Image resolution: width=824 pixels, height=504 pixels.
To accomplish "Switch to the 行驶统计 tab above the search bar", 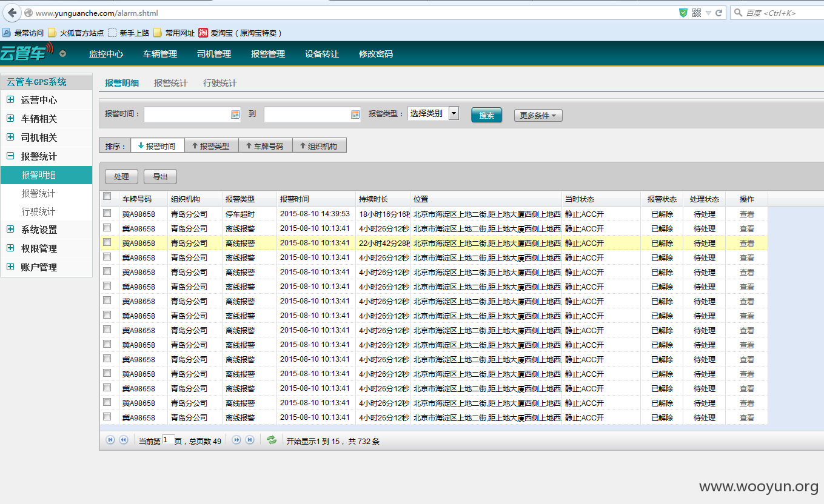I will click(220, 83).
